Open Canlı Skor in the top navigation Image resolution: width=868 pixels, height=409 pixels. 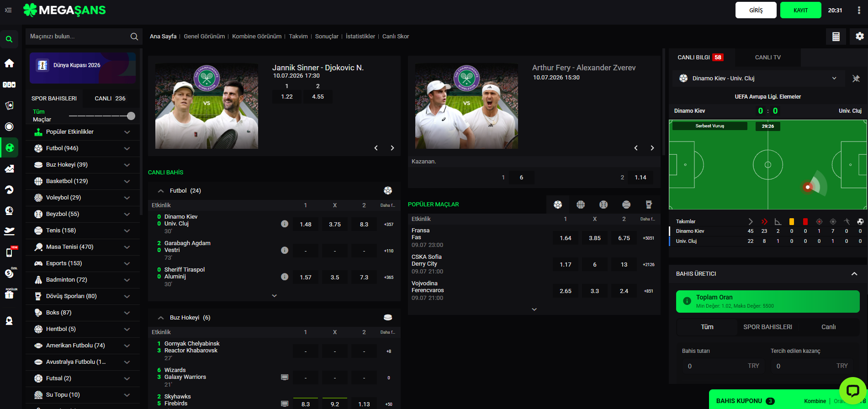(x=396, y=37)
